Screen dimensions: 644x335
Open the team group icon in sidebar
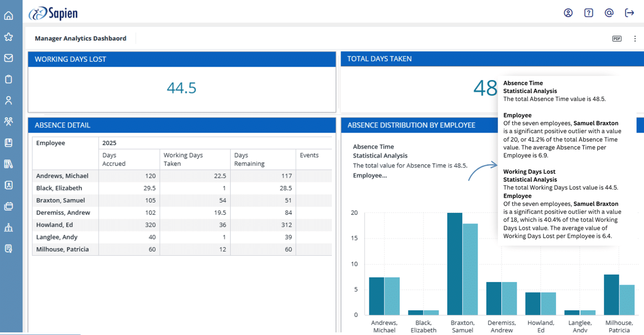pos(8,121)
